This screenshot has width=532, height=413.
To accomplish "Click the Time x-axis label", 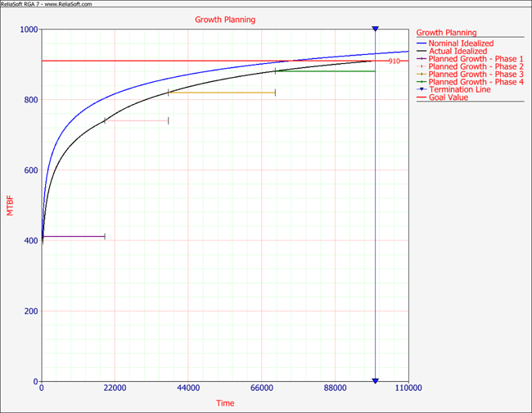I will pos(225,403).
